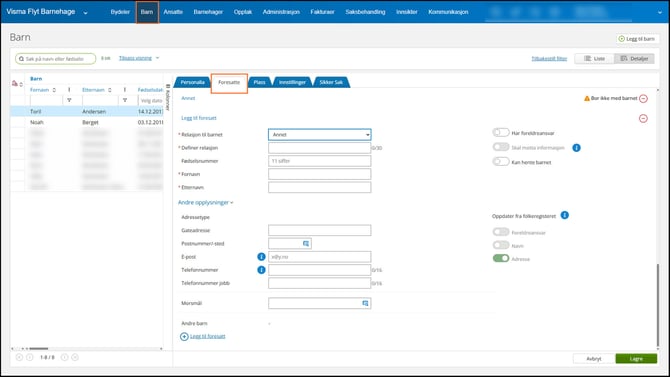Open the Morsmål lookup icon
This screenshot has width=670, height=377.
click(365, 303)
